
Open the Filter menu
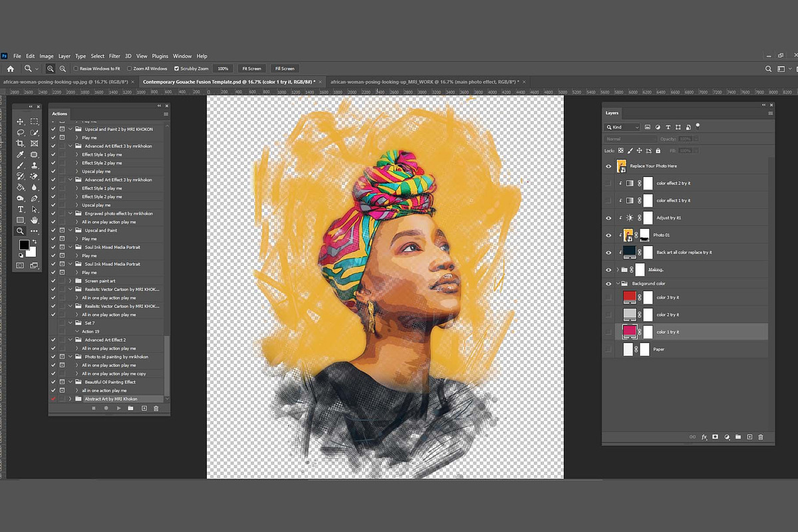click(114, 56)
